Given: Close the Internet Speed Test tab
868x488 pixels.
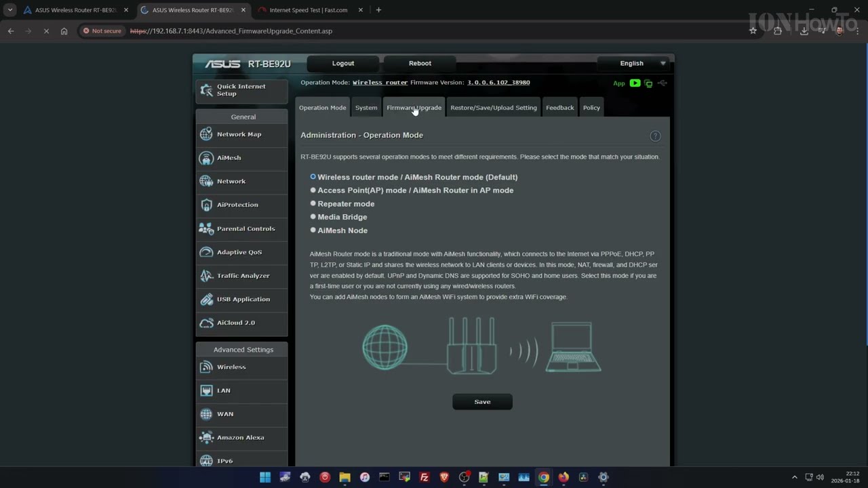Looking at the screenshot, I should 360,10.
